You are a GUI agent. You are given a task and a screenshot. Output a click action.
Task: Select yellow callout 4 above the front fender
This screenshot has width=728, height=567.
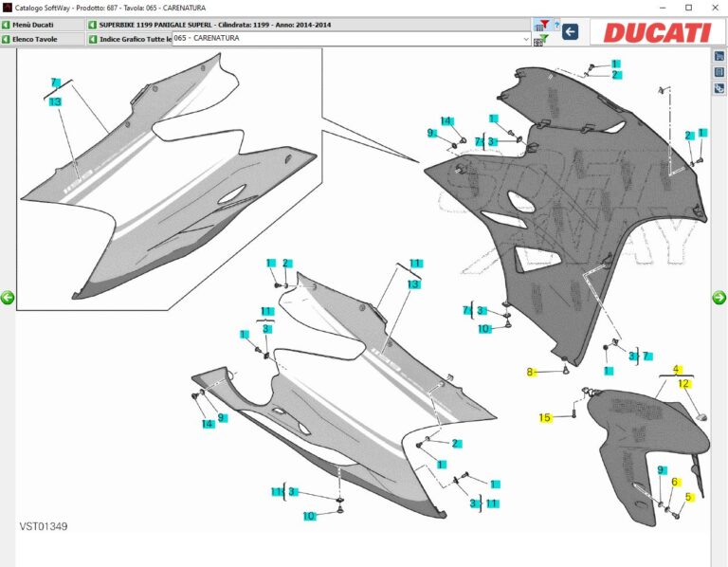pos(676,369)
